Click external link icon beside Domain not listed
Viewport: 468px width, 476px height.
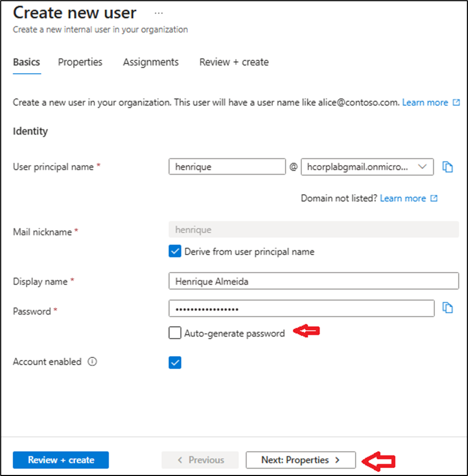tap(434, 198)
